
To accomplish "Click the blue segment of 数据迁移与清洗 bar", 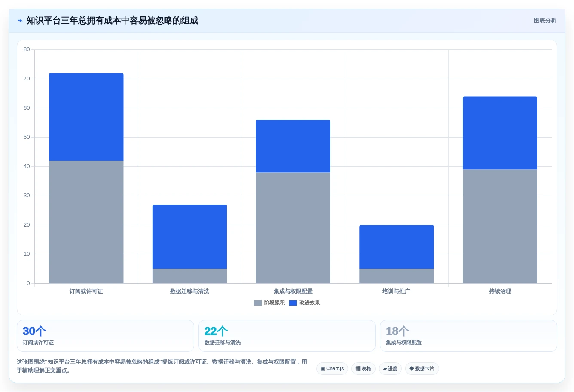I will point(189,237).
